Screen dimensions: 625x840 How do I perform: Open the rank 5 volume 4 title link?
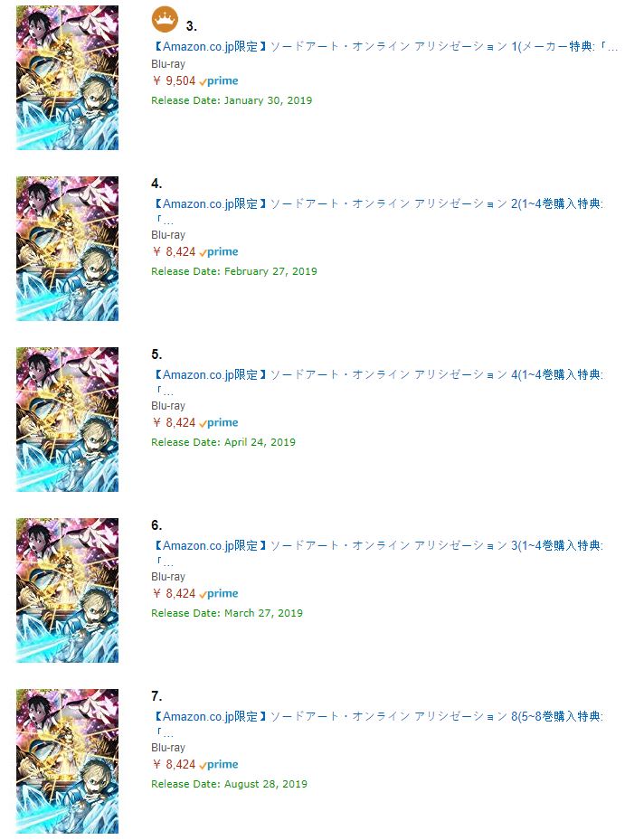tap(378, 382)
